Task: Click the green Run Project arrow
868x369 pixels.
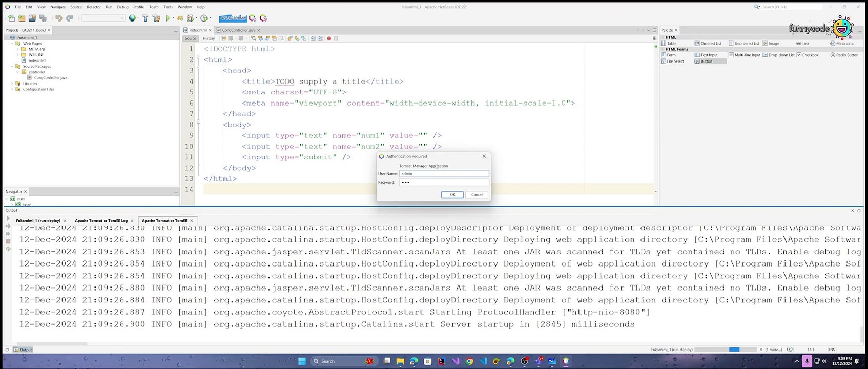Action: pos(167,18)
